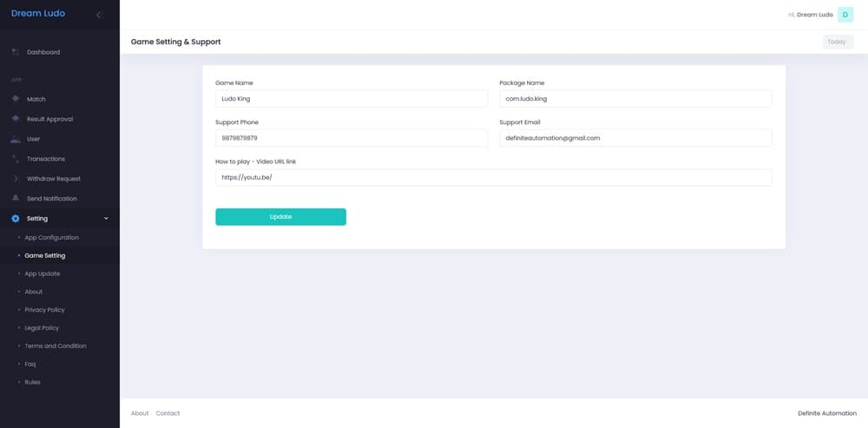
Task: Click the Match icon in sidebar
Action: click(x=16, y=99)
